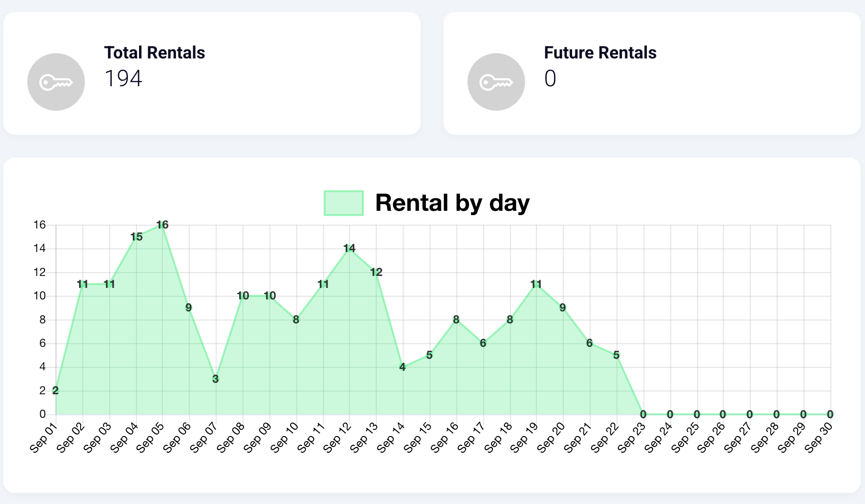Click the Future Rentals value of 0
Viewport: 865px width, 504px height.
550,79
